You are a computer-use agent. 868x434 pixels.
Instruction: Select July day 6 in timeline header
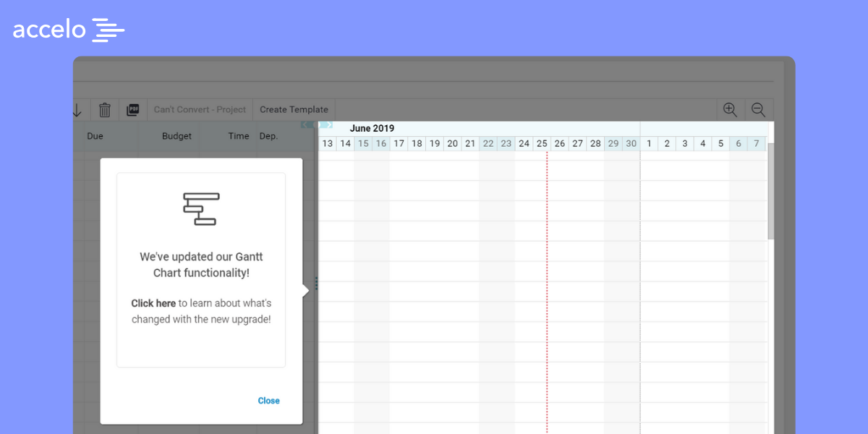[739, 143]
